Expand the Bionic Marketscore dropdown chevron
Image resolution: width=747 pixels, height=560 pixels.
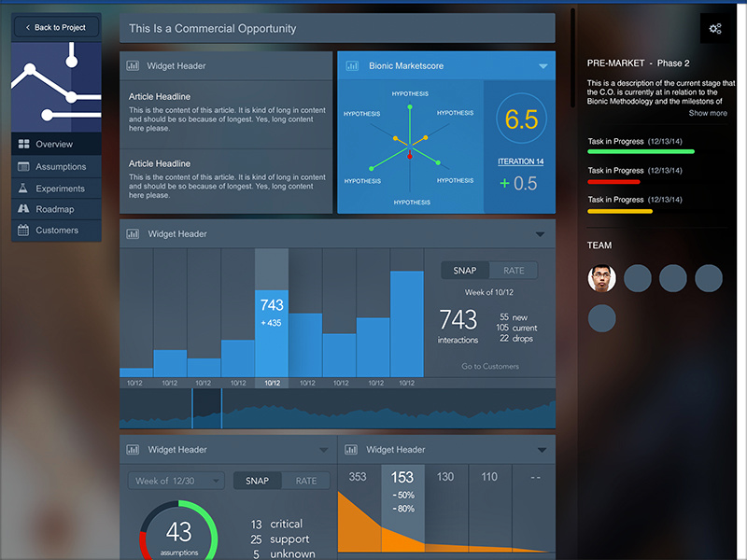[x=543, y=66]
